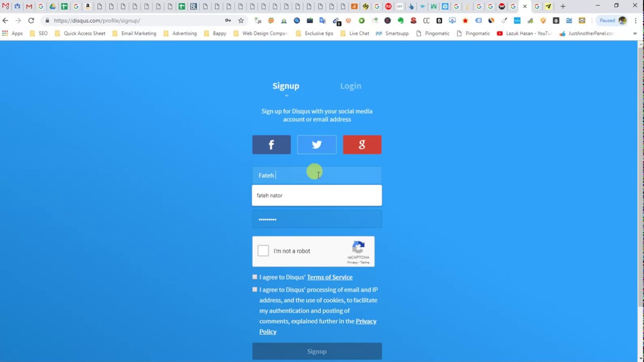Open the Terms of Service link
The image size is (644, 362).
click(x=330, y=277)
